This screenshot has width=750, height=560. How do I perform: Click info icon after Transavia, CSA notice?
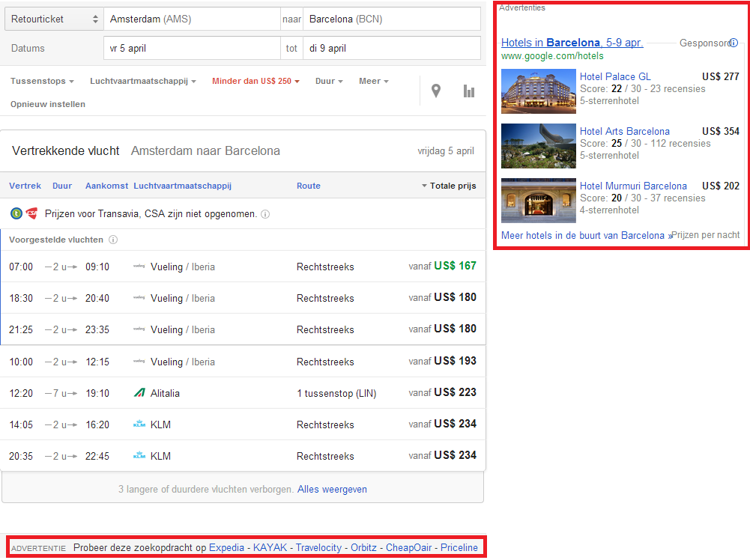point(265,214)
